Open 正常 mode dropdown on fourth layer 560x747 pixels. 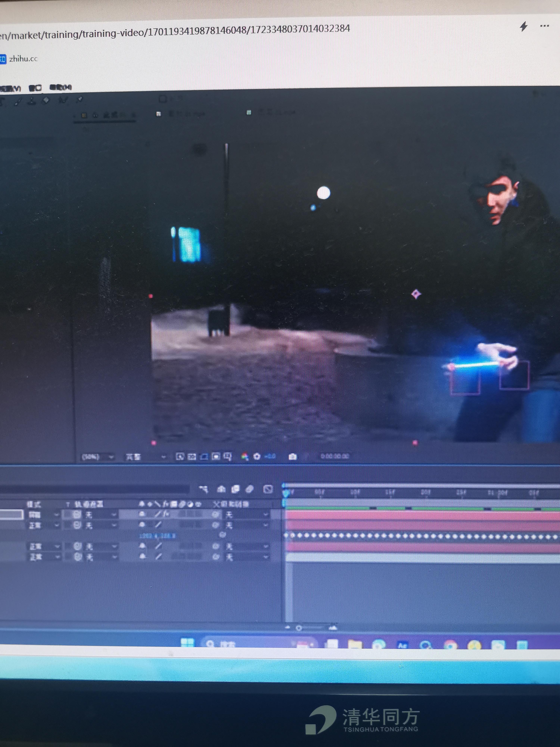[45, 557]
